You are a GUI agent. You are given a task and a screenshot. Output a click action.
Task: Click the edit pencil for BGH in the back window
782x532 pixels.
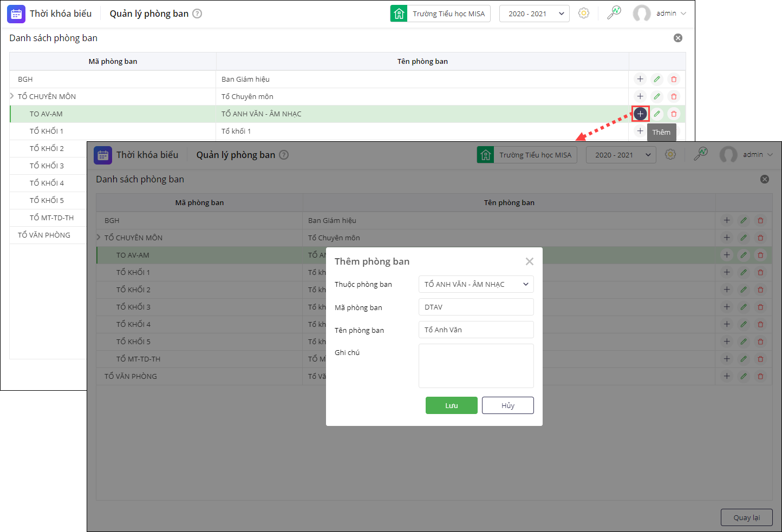pyautogui.click(x=657, y=79)
